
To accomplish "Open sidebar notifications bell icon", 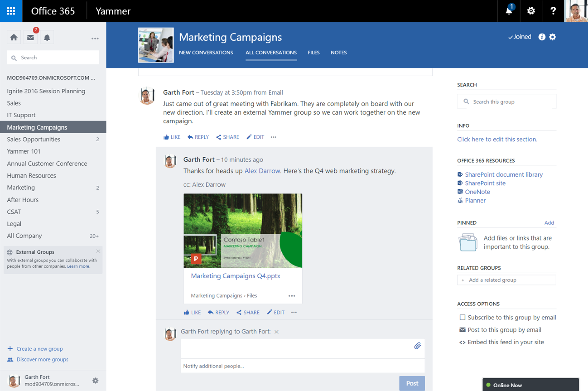I will (x=47, y=38).
